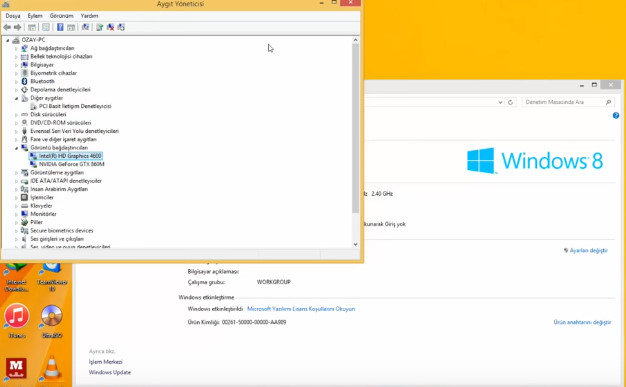Click the blue help icon in Control Panel window
The height and width of the screenshot is (387, 626).
click(x=616, y=116)
